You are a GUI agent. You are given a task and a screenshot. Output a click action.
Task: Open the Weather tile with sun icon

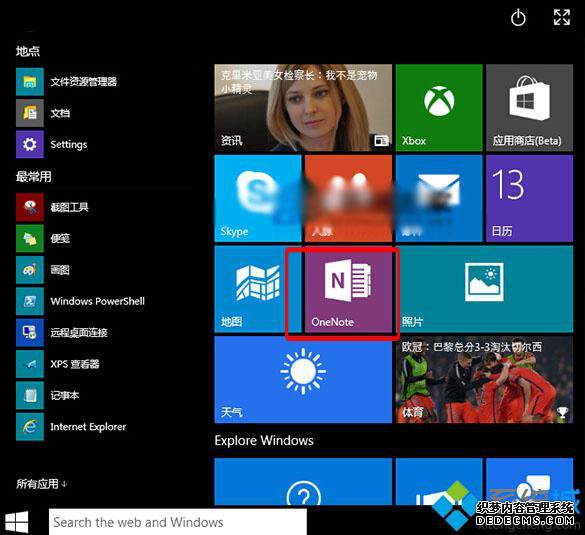[303, 380]
